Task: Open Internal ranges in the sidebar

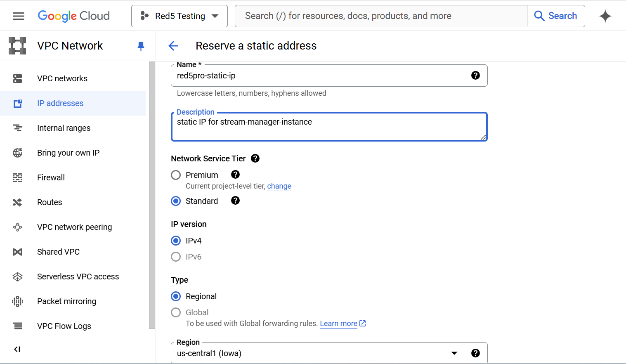Action: (73, 128)
